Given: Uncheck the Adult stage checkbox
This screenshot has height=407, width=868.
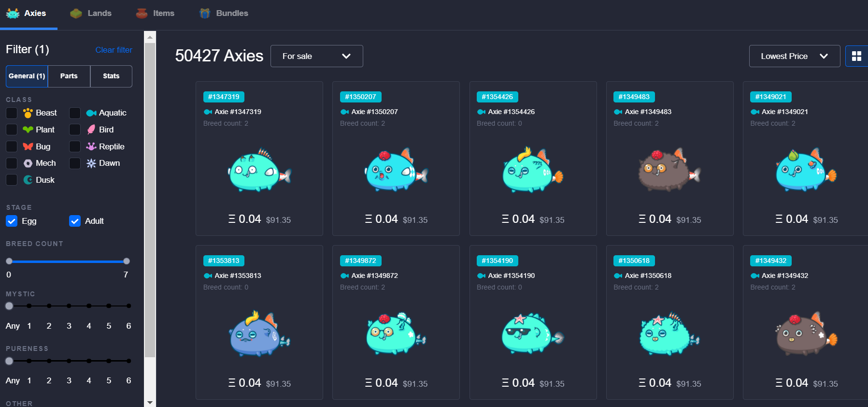Looking at the screenshot, I should coord(75,221).
